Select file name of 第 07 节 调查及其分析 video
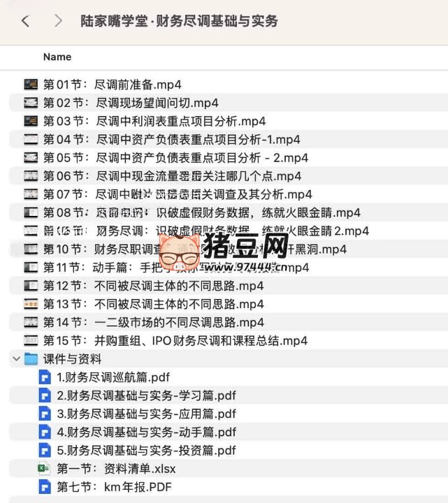The width and height of the screenshot is (448, 503). [178, 194]
